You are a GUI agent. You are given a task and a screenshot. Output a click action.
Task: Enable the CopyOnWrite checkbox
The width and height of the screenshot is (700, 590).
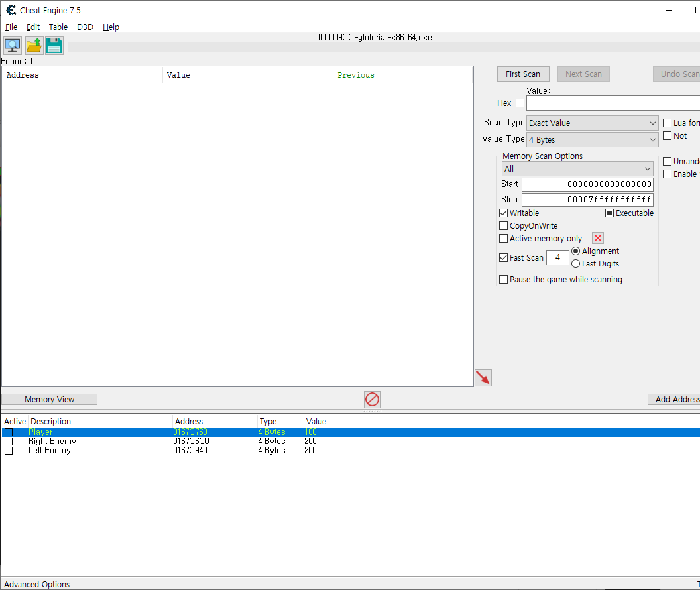click(504, 226)
